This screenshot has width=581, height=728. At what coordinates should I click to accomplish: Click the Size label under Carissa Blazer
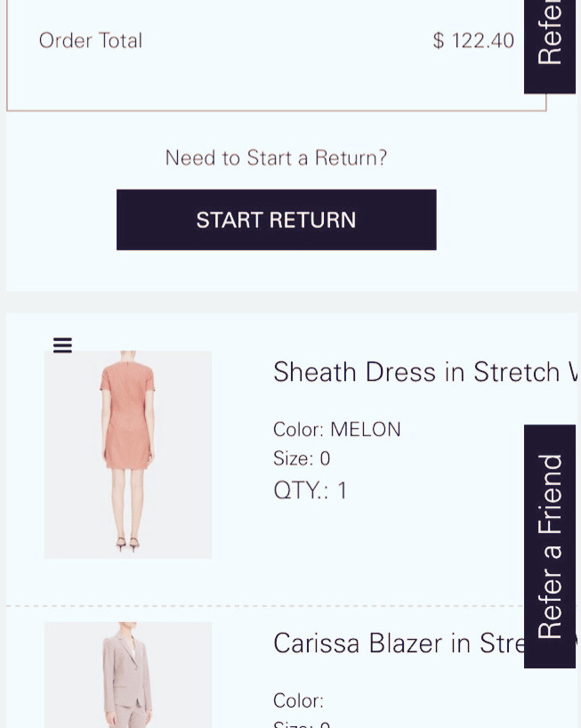tap(294, 723)
